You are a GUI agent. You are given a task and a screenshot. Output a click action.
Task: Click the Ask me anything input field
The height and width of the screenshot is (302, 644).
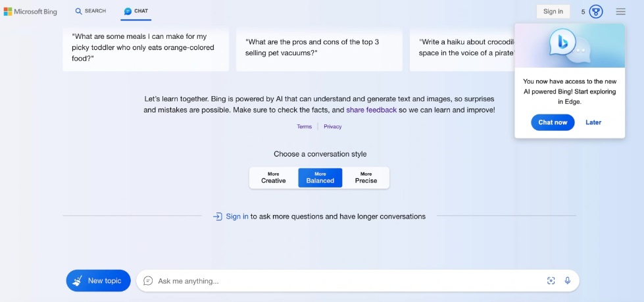click(x=342, y=281)
